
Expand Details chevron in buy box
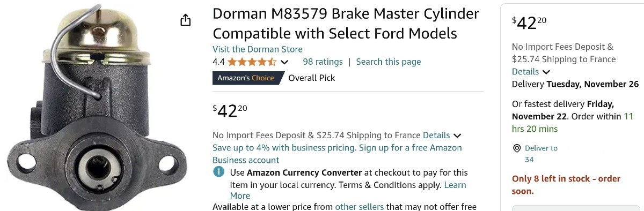tap(546, 72)
